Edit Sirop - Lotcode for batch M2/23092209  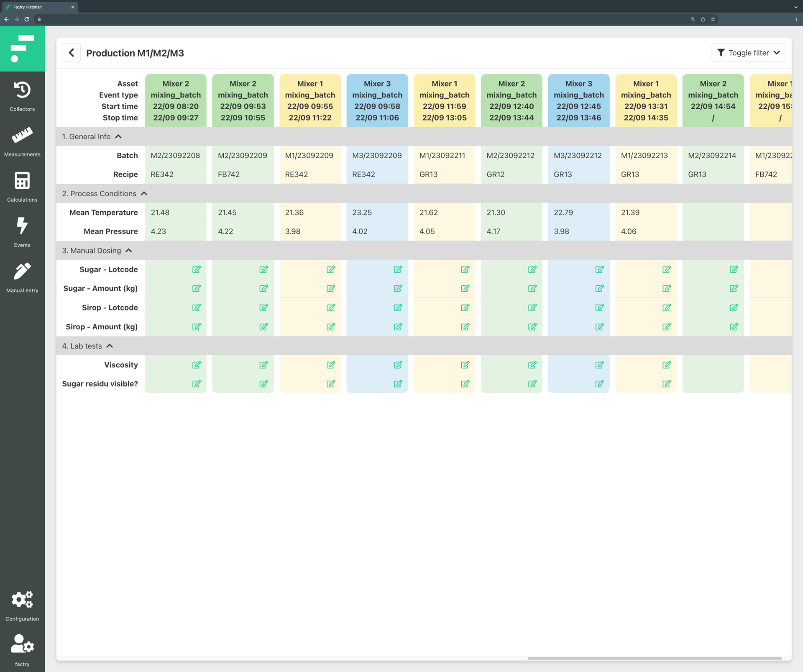tap(263, 307)
